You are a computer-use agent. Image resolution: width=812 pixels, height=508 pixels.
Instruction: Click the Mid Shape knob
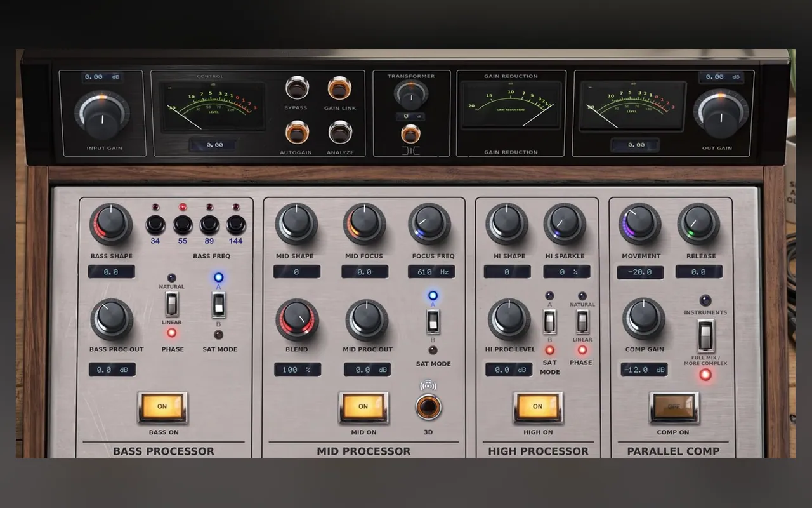pyautogui.click(x=296, y=224)
